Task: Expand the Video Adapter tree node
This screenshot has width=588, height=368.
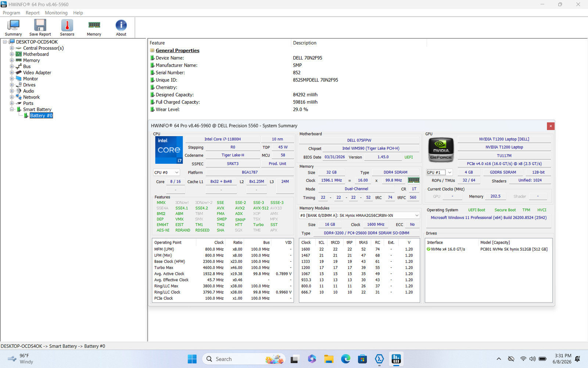Action: [x=12, y=72]
